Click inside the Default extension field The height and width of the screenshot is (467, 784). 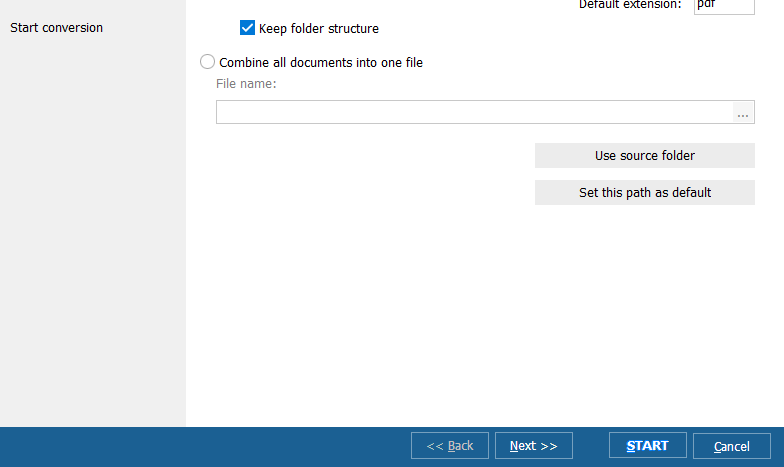723,5
